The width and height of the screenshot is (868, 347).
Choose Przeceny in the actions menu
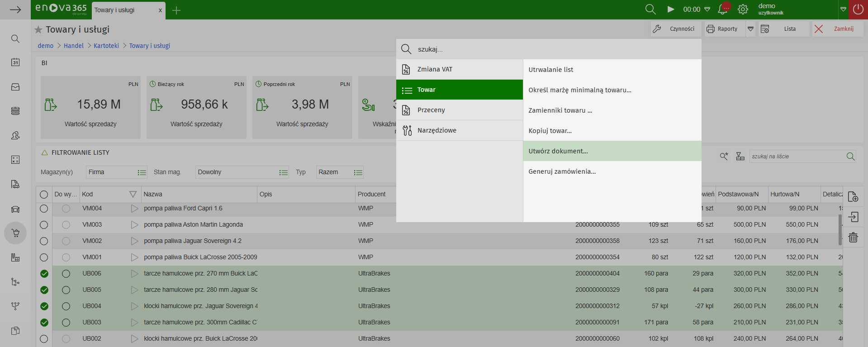tap(431, 110)
